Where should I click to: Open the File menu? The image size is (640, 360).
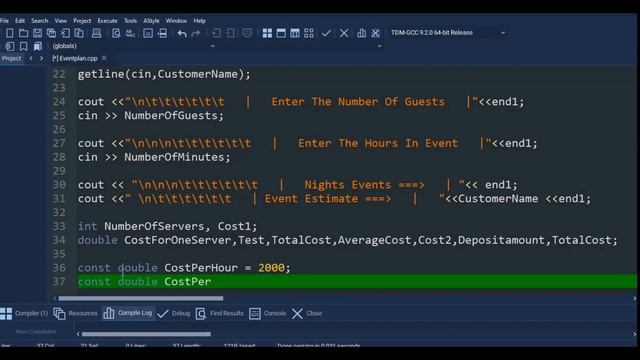(4, 21)
